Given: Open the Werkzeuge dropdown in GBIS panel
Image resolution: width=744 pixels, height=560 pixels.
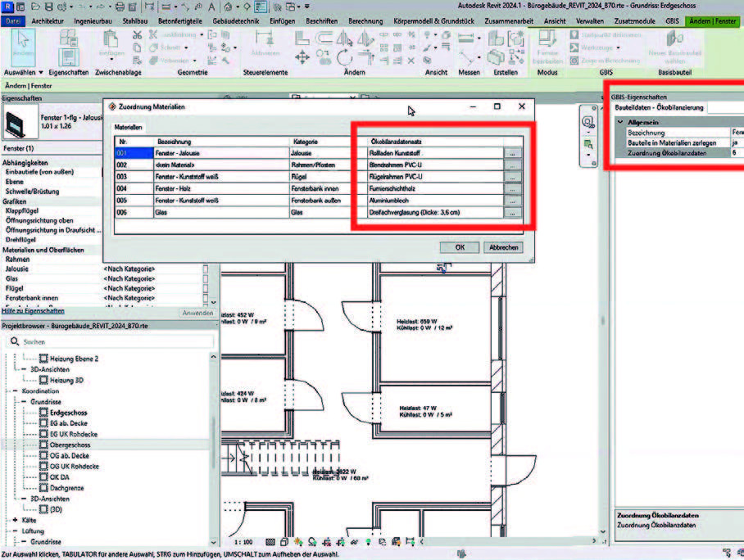Looking at the screenshot, I should [619, 47].
